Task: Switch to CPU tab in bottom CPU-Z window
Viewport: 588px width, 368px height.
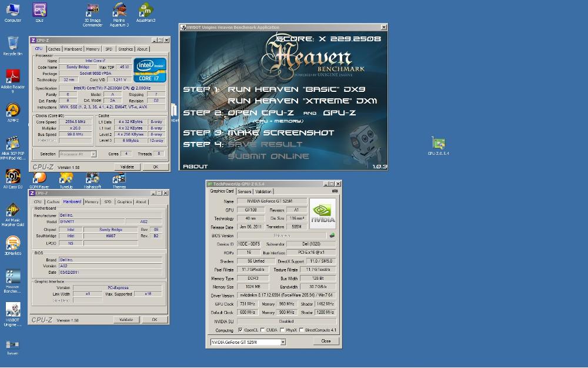Action: [38, 202]
